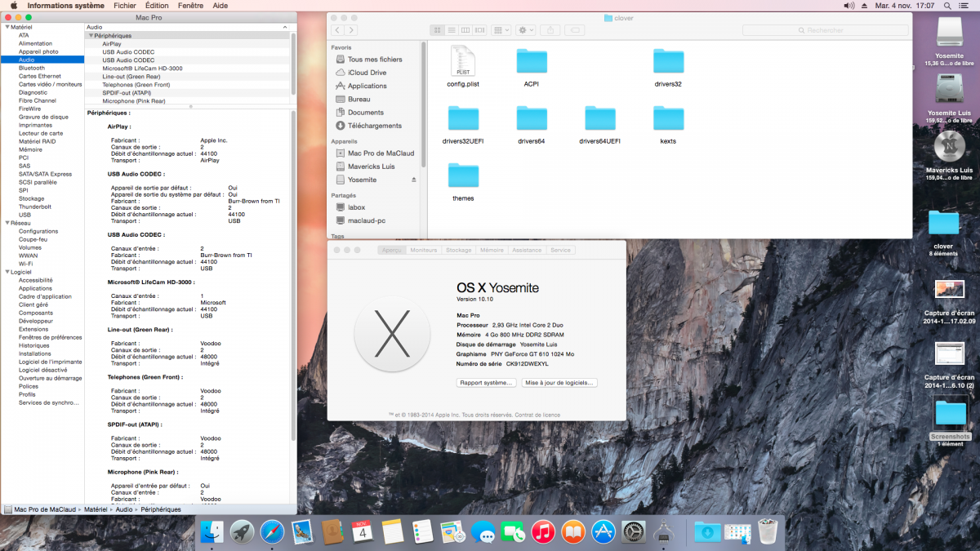
Task: Click the Rapport système button
Action: click(486, 382)
